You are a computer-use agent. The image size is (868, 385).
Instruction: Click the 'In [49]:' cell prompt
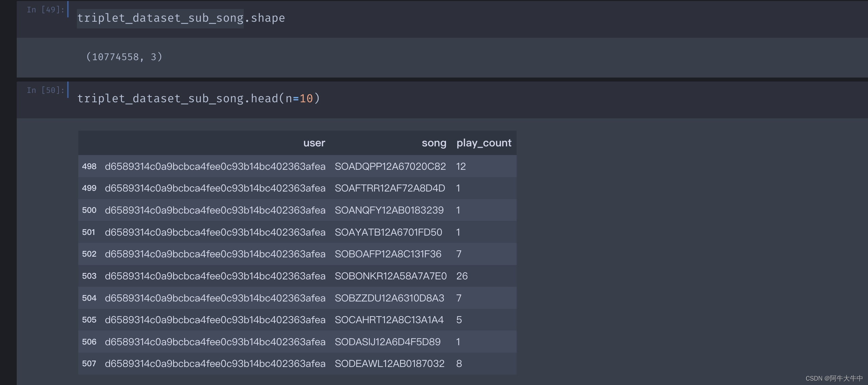(45, 10)
